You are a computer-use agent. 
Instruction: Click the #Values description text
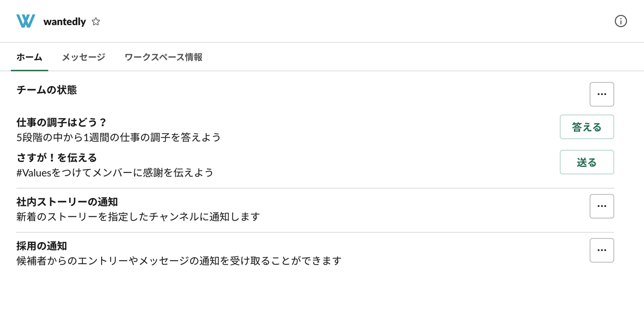pos(115,173)
